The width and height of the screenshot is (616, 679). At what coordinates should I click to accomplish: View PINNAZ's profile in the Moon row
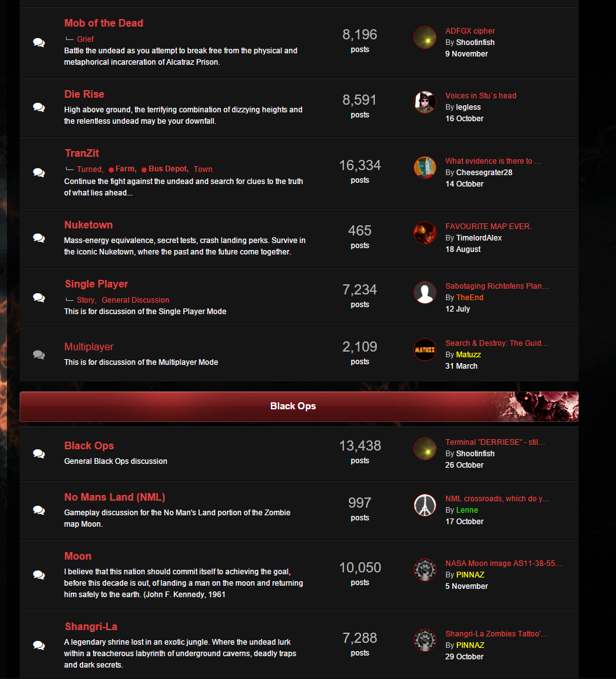[470, 575]
